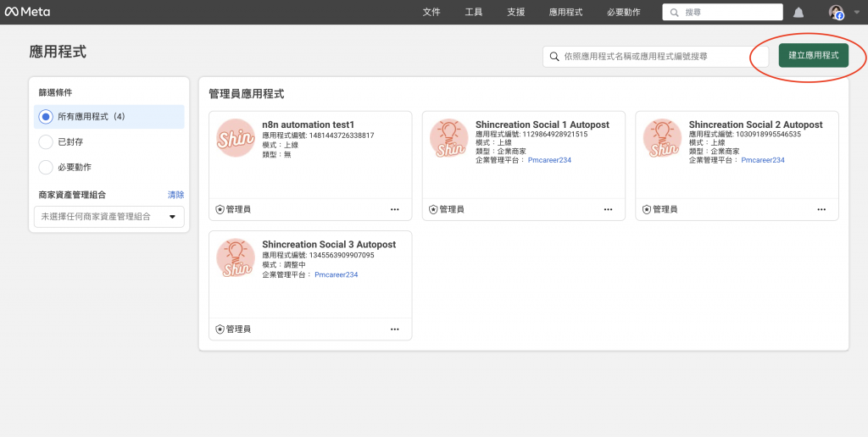Click the 篩選條件 heading
868x437 pixels.
pyautogui.click(x=55, y=93)
